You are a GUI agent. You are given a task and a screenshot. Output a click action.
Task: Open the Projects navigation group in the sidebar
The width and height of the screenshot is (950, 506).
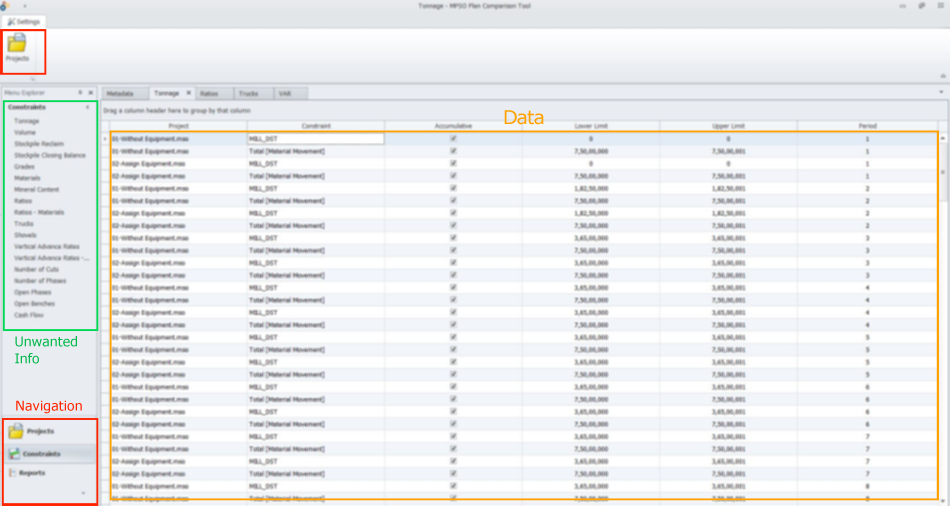pos(40,431)
